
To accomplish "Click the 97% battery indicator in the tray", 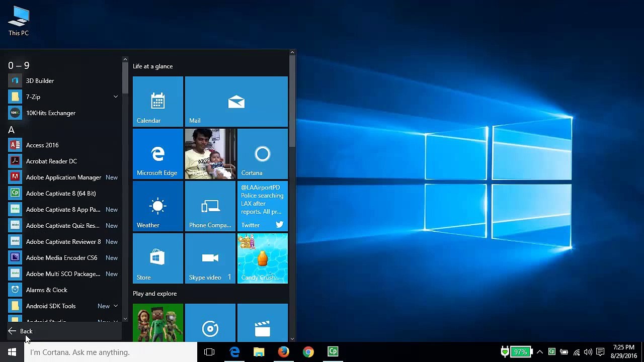I will [x=521, y=352].
